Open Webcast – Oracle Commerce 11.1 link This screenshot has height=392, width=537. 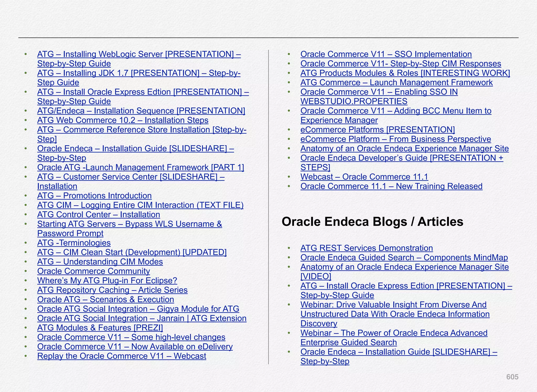(x=364, y=177)
